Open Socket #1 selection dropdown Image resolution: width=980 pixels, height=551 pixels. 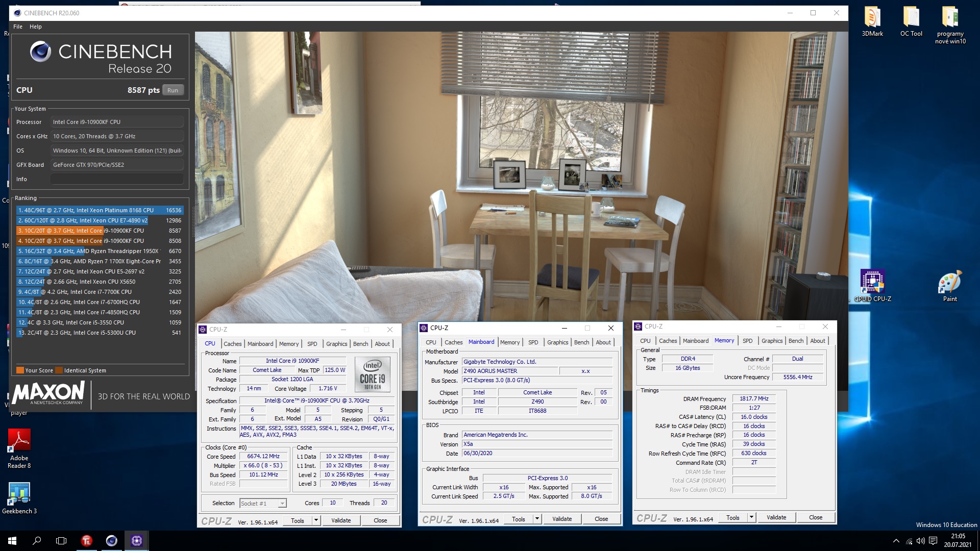pos(263,504)
